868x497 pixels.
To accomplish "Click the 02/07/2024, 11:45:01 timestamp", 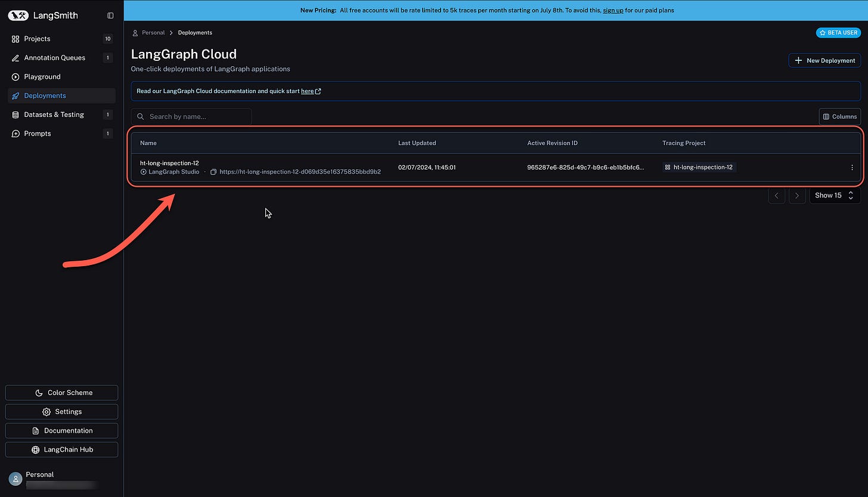I will 427,168.
